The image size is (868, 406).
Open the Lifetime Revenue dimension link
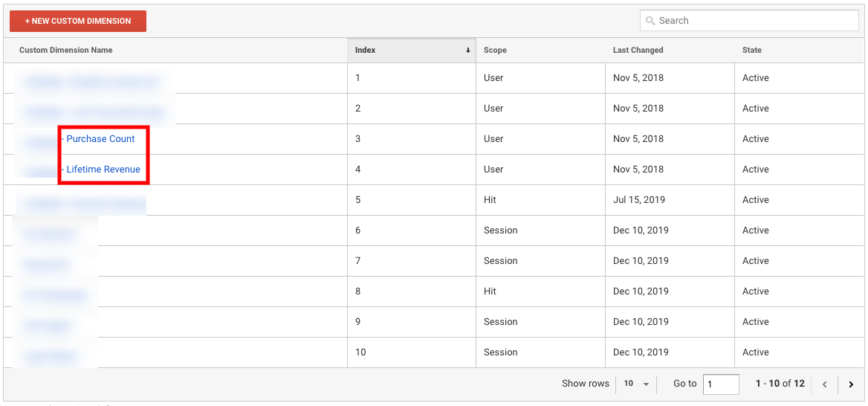[103, 170]
